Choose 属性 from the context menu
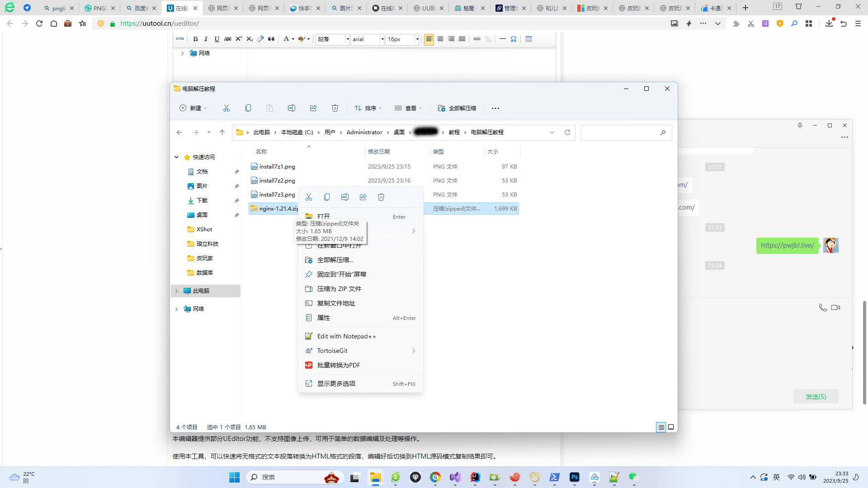This screenshot has height=488, width=868. pos(361,318)
